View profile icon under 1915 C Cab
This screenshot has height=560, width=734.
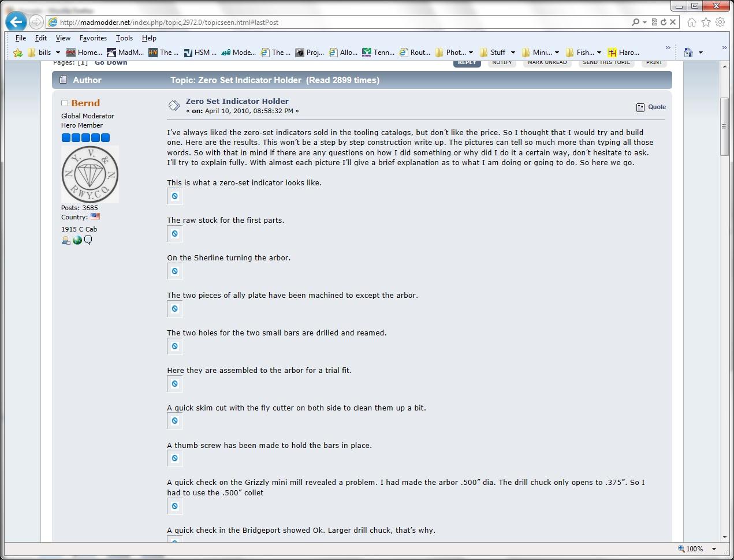pos(66,240)
